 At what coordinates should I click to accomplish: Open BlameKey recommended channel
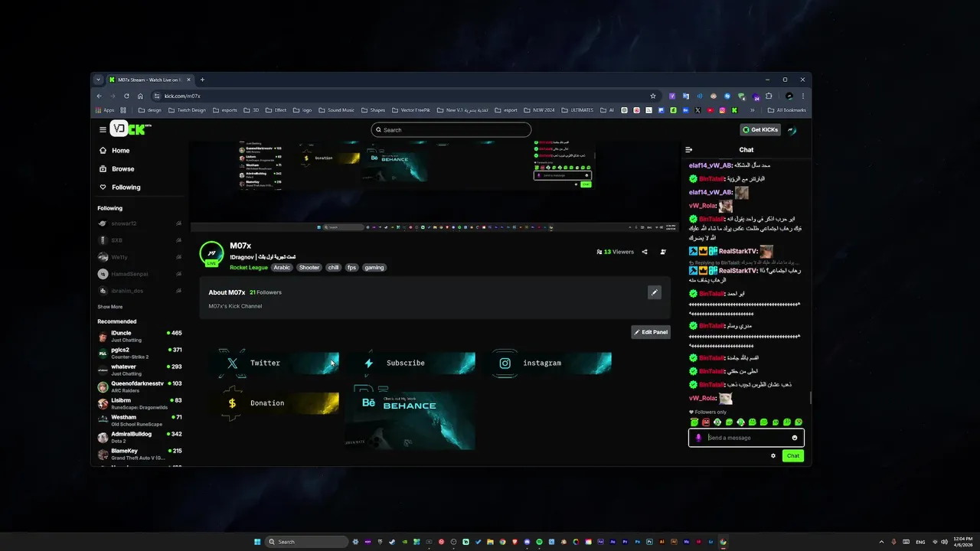(x=140, y=454)
